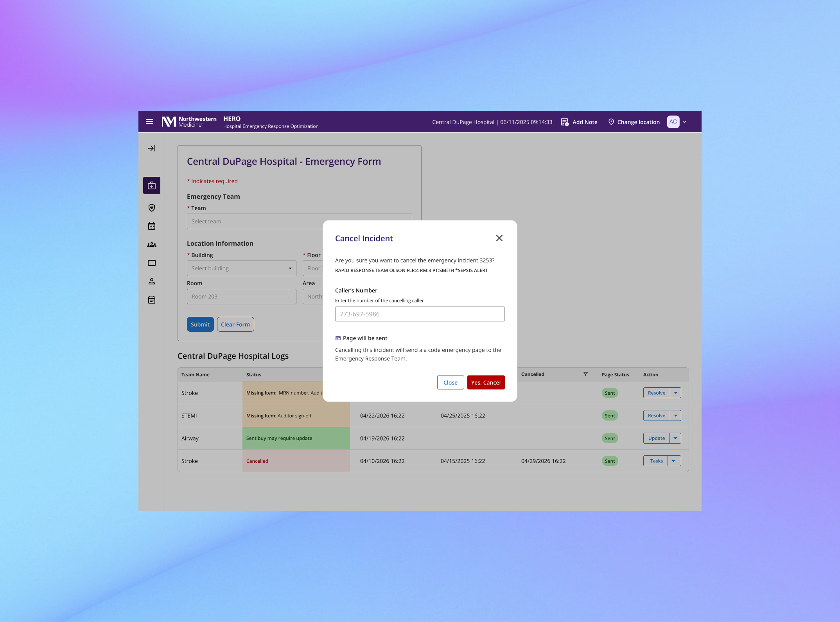Expand the collapsed sidebar arrow
840x622 pixels.
coord(152,148)
